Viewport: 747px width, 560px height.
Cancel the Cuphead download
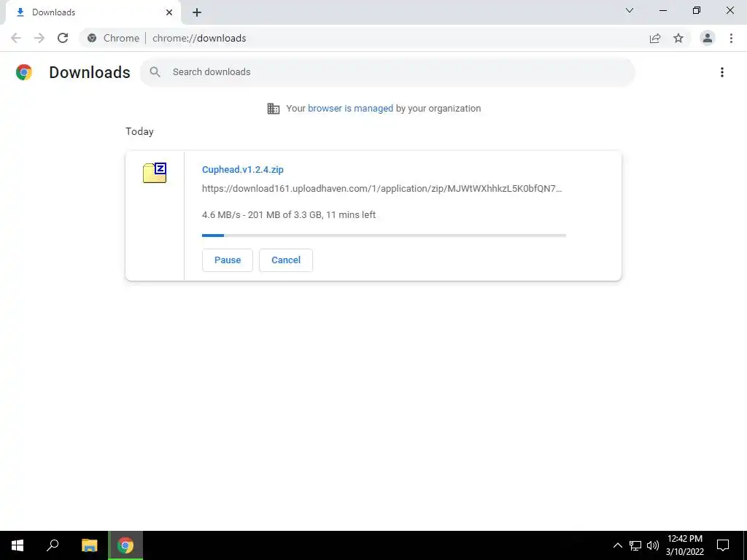(x=286, y=260)
